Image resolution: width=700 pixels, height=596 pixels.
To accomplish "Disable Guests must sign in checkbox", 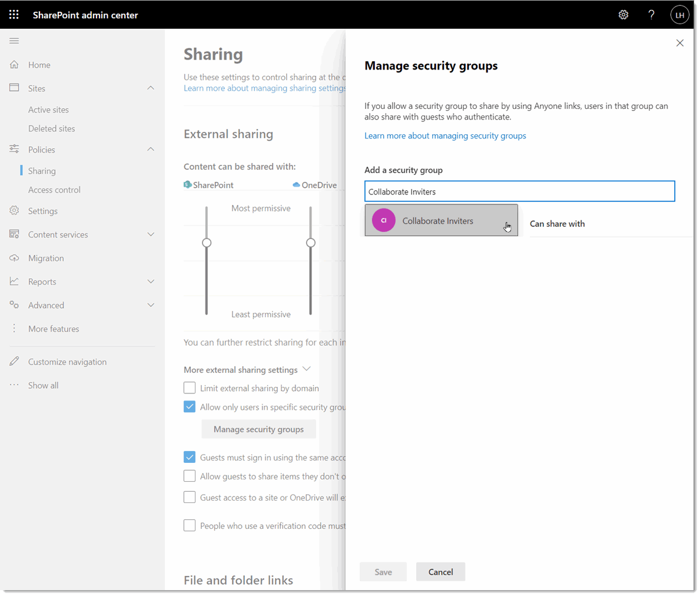I will 190,457.
